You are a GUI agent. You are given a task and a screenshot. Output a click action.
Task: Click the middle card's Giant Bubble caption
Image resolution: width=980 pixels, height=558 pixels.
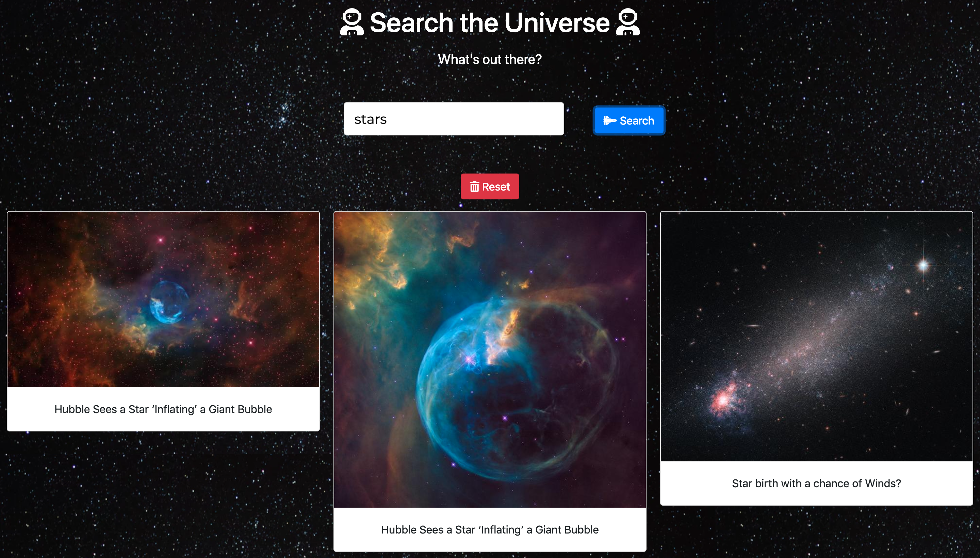coord(489,530)
